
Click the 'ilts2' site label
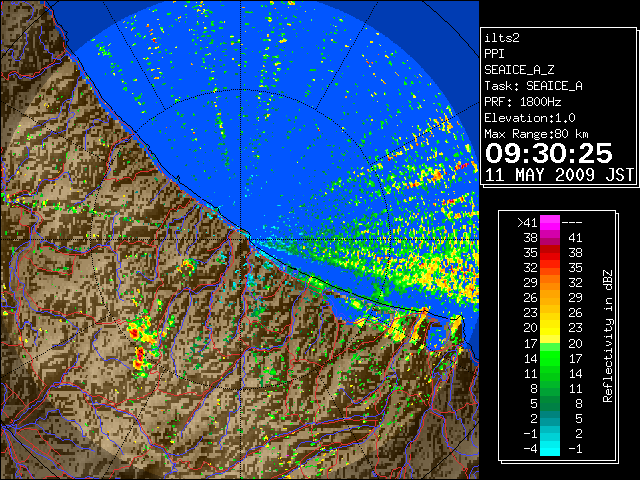tap(502, 38)
